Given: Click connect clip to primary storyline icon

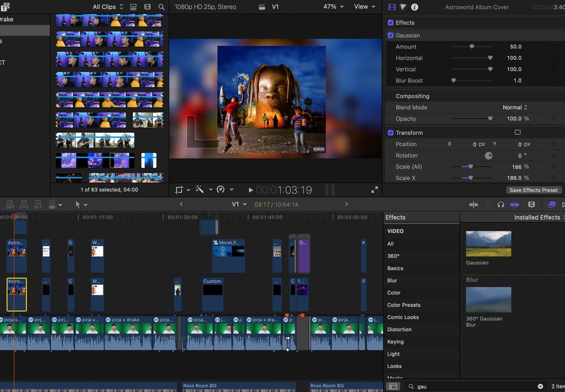Looking at the screenshot, I should coord(10,204).
